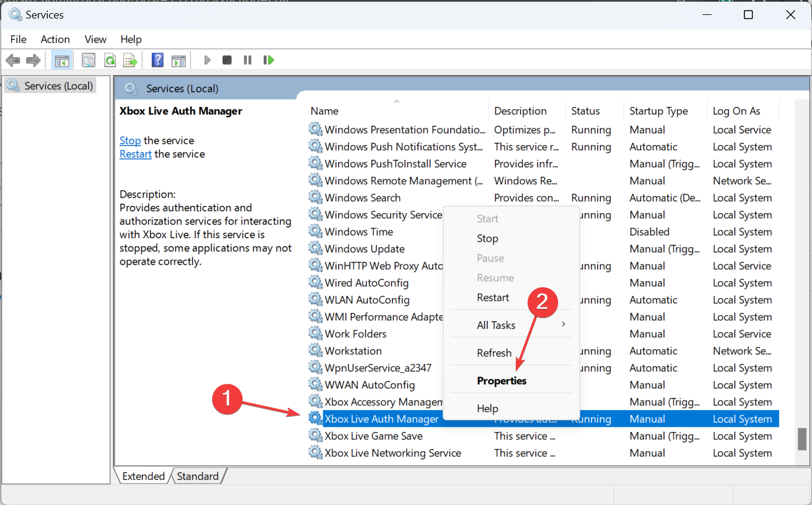Switch to the Extended tab
812x505 pixels.
tap(143, 476)
